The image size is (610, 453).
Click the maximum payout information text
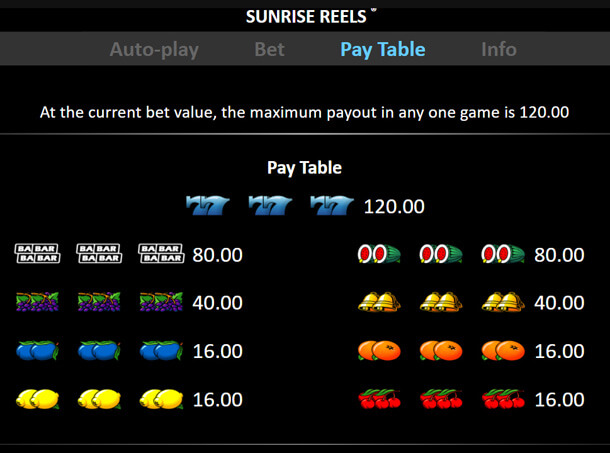305,112
